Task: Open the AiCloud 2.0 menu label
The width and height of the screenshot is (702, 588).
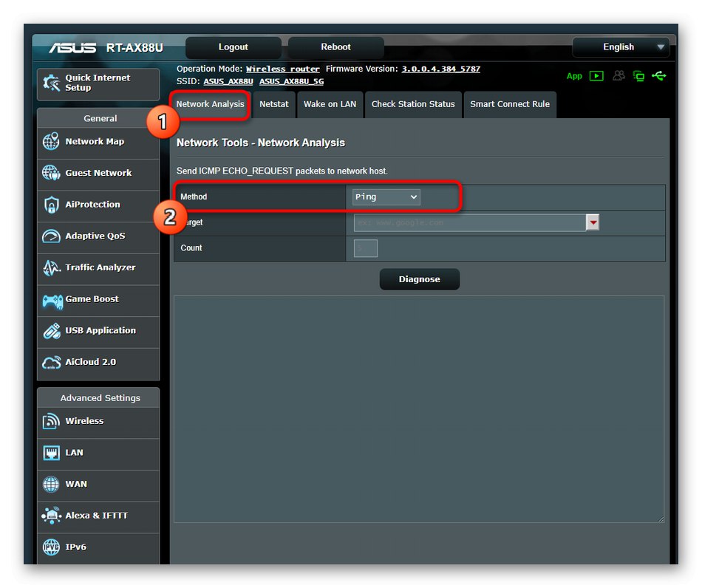Action: pyautogui.click(x=90, y=362)
